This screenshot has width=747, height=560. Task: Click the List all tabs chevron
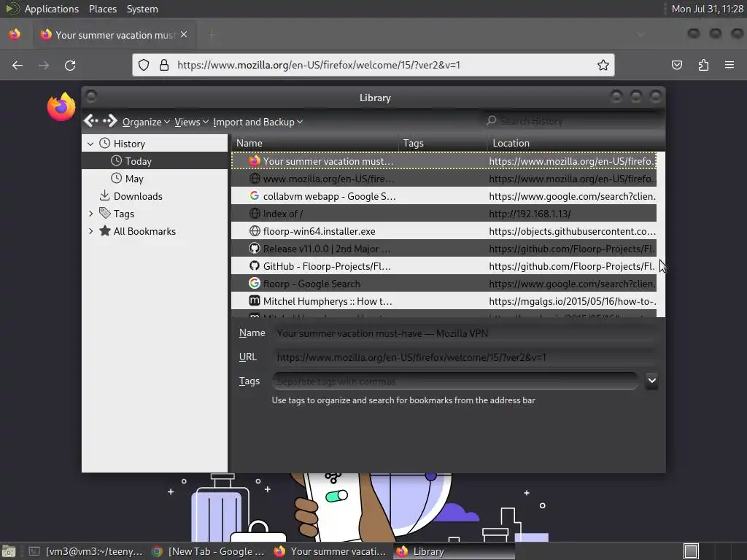640,34
